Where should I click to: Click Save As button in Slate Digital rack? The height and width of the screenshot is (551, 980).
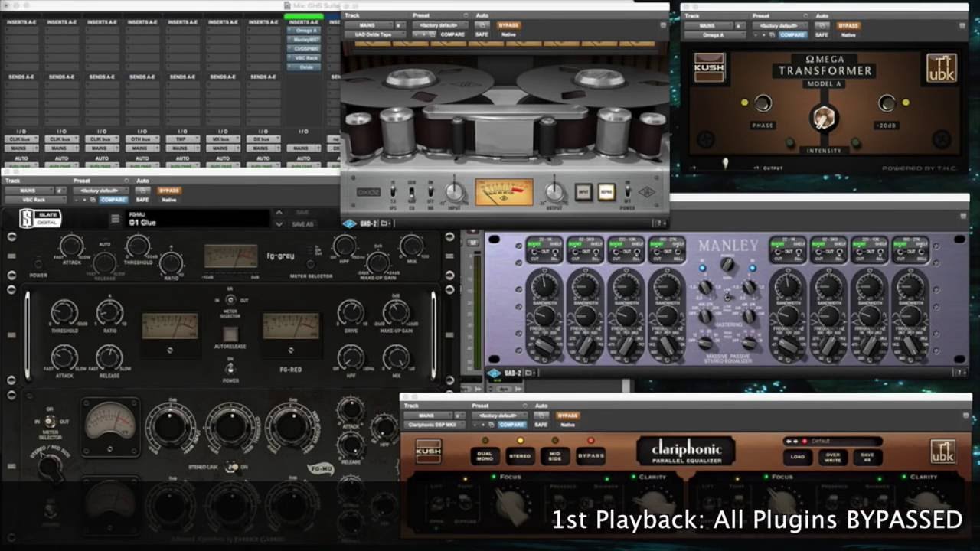tap(302, 224)
